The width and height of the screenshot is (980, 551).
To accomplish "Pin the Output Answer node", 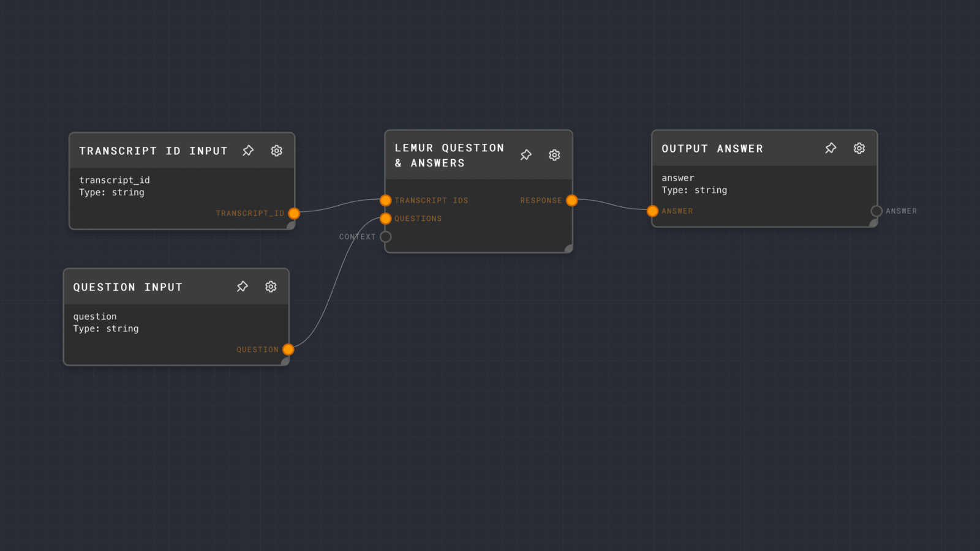I will click(x=831, y=148).
